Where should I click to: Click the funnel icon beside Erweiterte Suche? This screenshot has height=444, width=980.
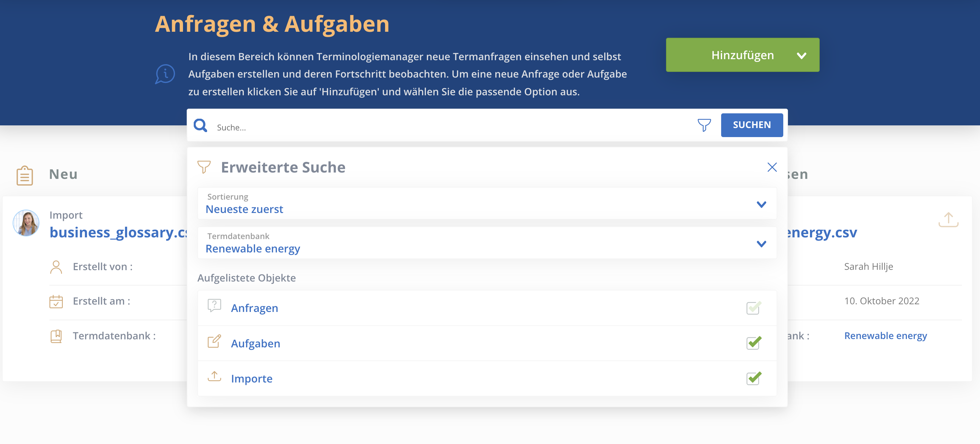point(204,167)
